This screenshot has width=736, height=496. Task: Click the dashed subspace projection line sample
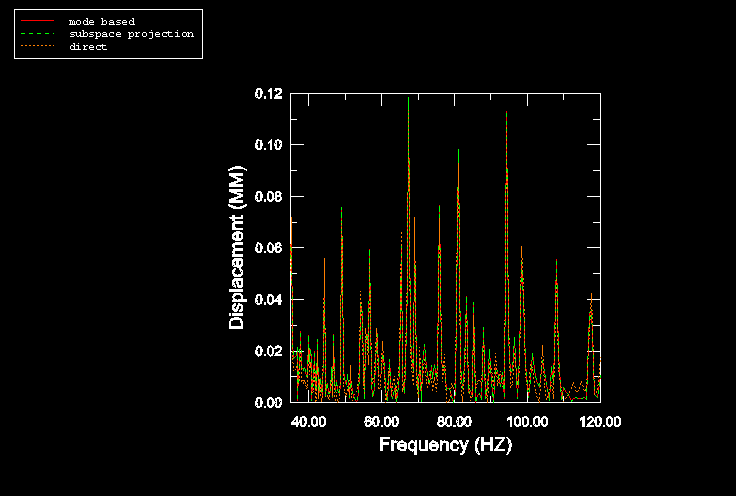tap(37, 34)
